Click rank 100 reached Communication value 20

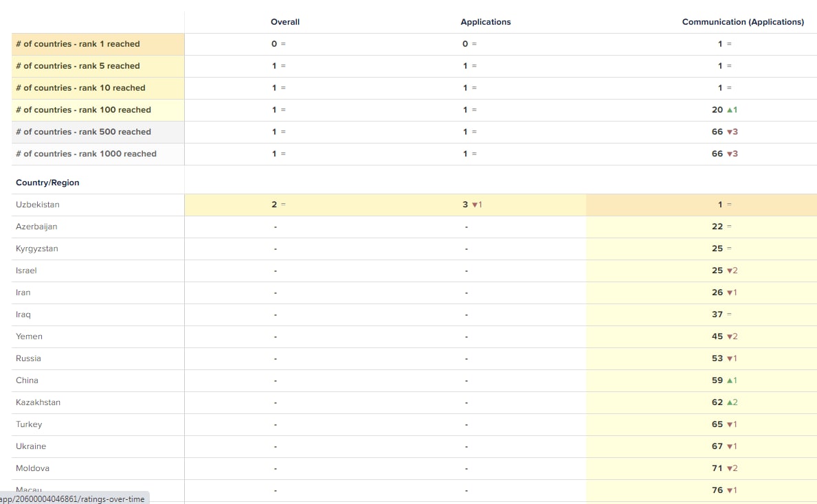(x=717, y=110)
